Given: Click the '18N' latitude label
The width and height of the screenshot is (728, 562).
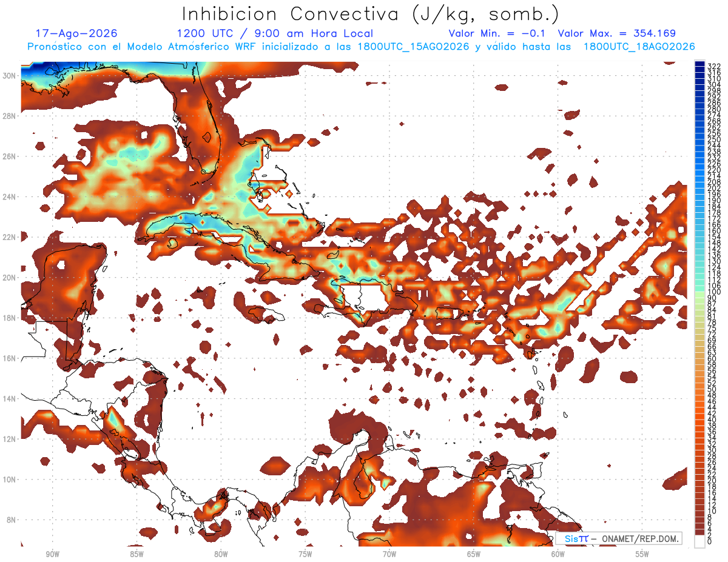Looking at the screenshot, I should point(10,318).
